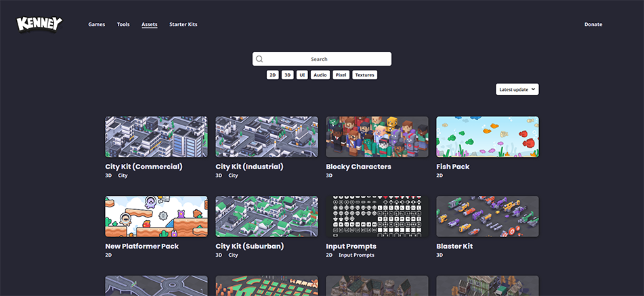Click the Donate link
The width and height of the screenshot is (644, 296).
pos(593,24)
